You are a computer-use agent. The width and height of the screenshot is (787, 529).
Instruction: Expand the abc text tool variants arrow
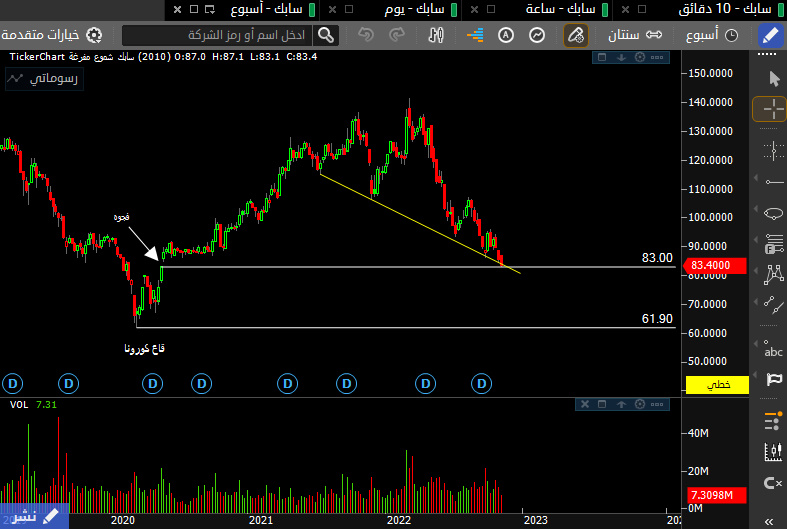point(756,344)
